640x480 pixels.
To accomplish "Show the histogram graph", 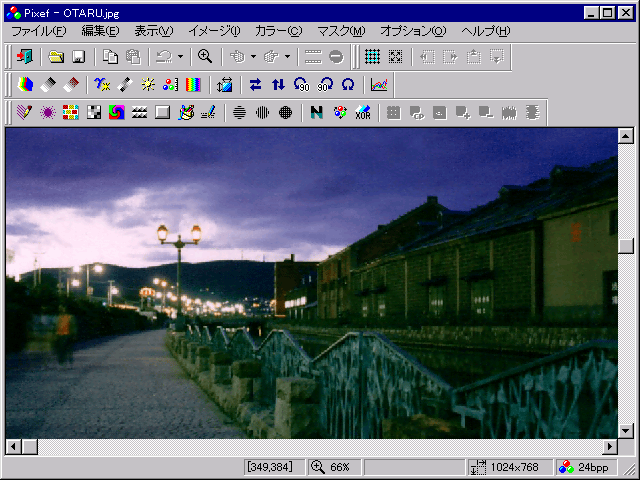I will [x=379, y=84].
